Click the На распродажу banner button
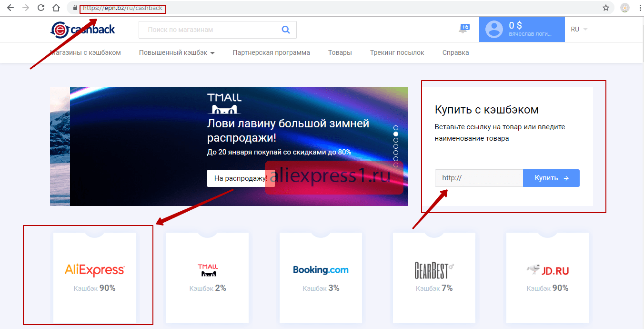Viewport: 644px width, 329px height. 241,178
